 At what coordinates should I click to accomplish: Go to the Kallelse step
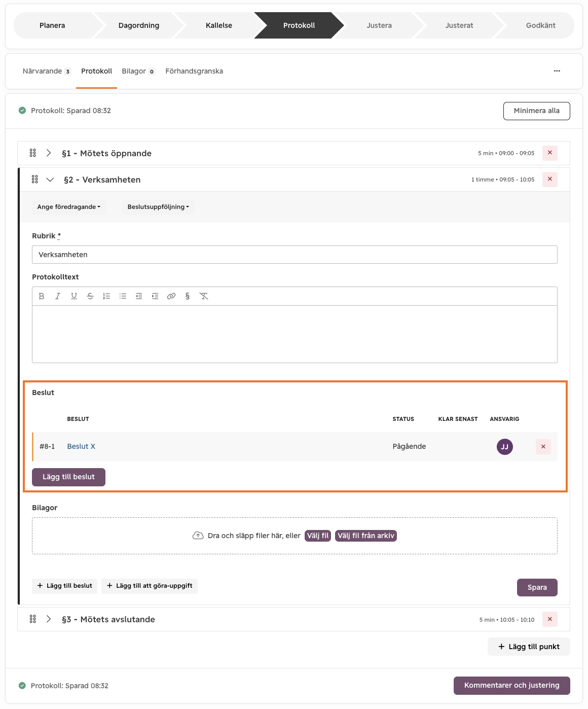[219, 25]
